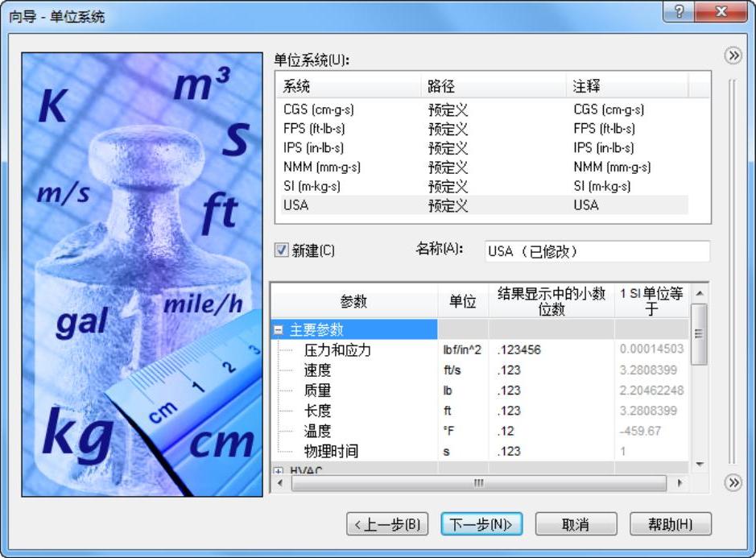Viewport: 756px width, 558px height.
Task: Close the unit system wizard dialog
Action: click(721, 11)
